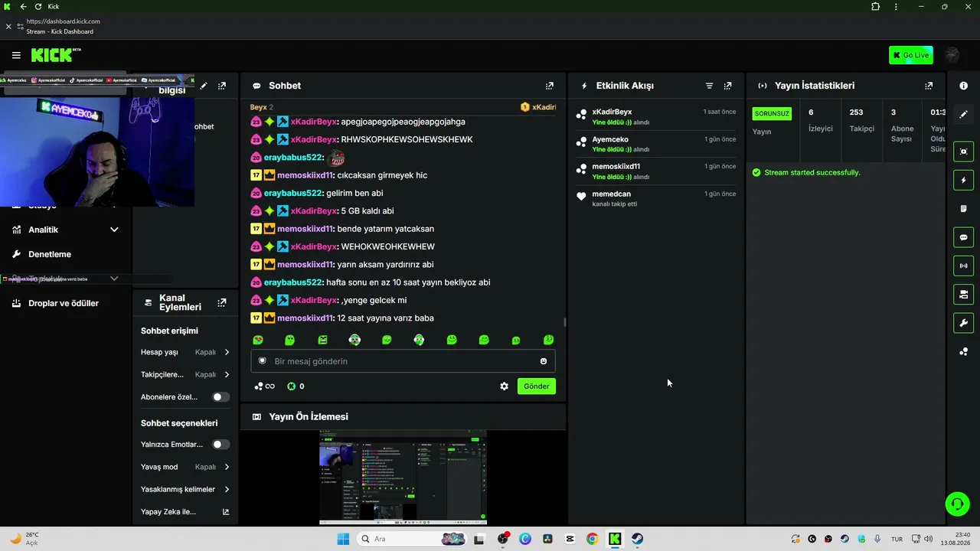
Task: Toggle the broadcast stats widget in right sidebar
Action: click(963, 266)
